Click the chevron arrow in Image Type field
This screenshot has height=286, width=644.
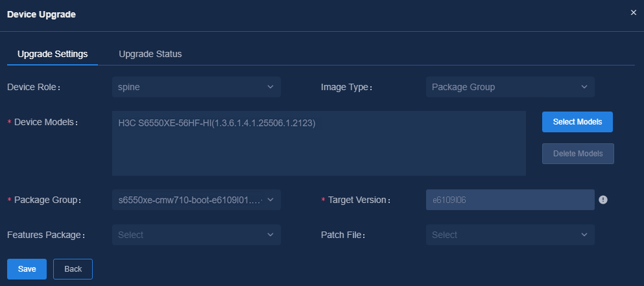pos(584,87)
